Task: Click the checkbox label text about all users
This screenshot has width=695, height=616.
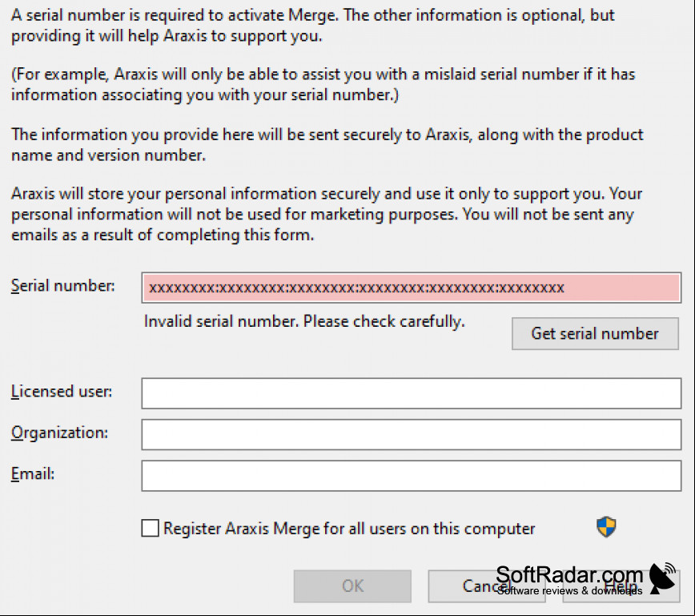Action: (x=349, y=529)
